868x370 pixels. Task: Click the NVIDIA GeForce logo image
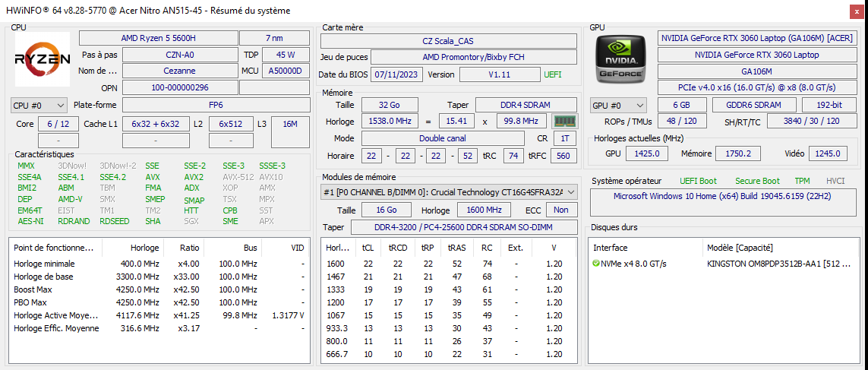pos(620,59)
